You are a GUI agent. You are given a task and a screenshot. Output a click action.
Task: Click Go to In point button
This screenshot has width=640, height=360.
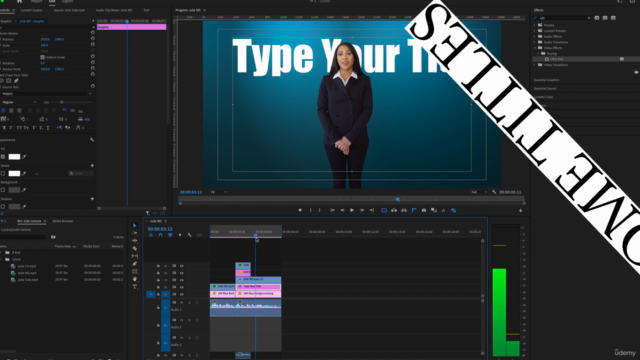pos(332,210)
